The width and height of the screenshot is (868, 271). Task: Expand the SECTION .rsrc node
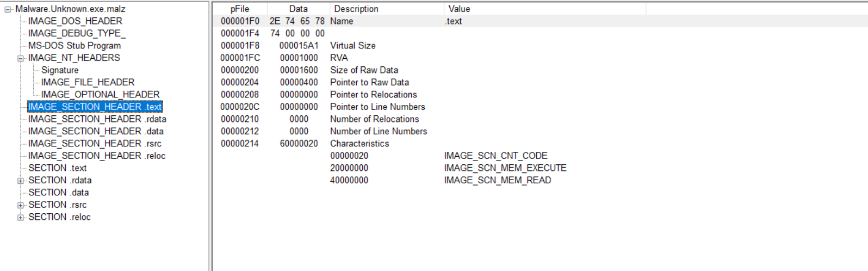click(x=21, y=205)
